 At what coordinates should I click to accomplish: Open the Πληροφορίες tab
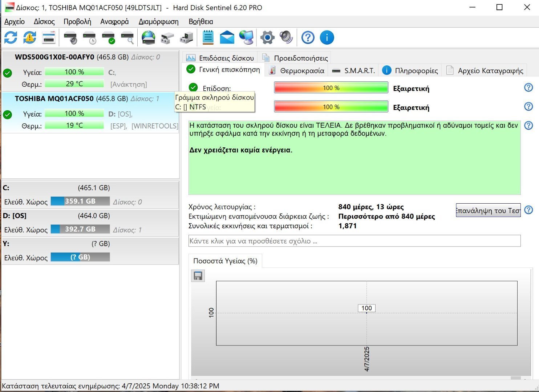[x=410, y=70]
